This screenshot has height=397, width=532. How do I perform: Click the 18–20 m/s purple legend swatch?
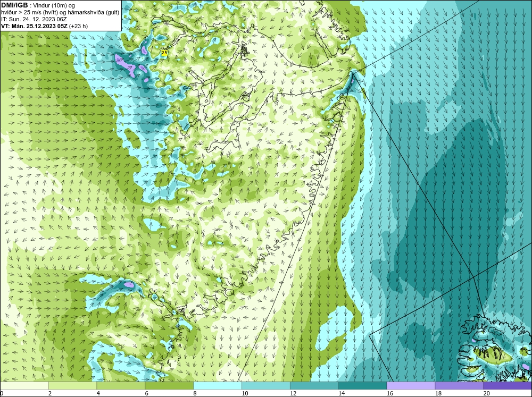point(459,386)
